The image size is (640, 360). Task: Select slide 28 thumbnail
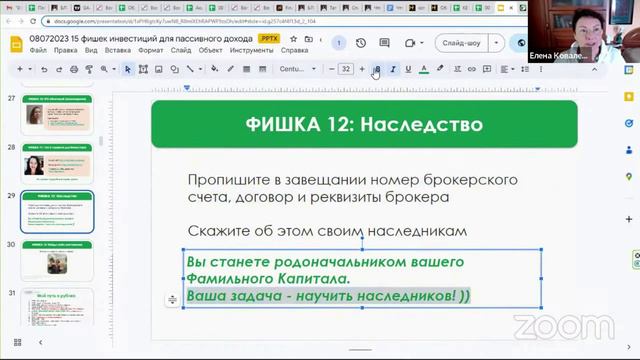pos(57,163)
